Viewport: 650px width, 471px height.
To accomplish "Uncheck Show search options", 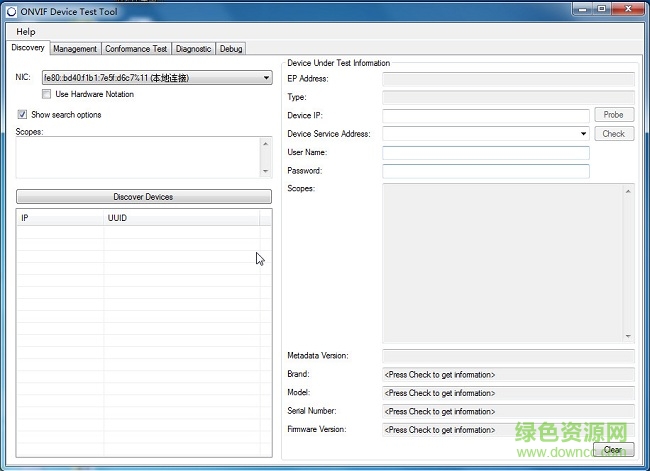I will [x=23, y=115].
